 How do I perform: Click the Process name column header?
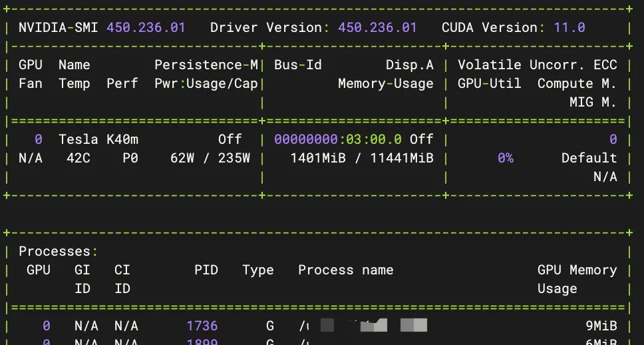point(345,270)
